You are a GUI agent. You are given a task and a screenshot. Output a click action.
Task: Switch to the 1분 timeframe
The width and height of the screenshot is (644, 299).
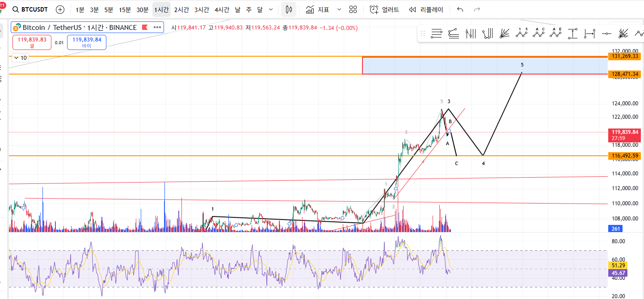80,9
